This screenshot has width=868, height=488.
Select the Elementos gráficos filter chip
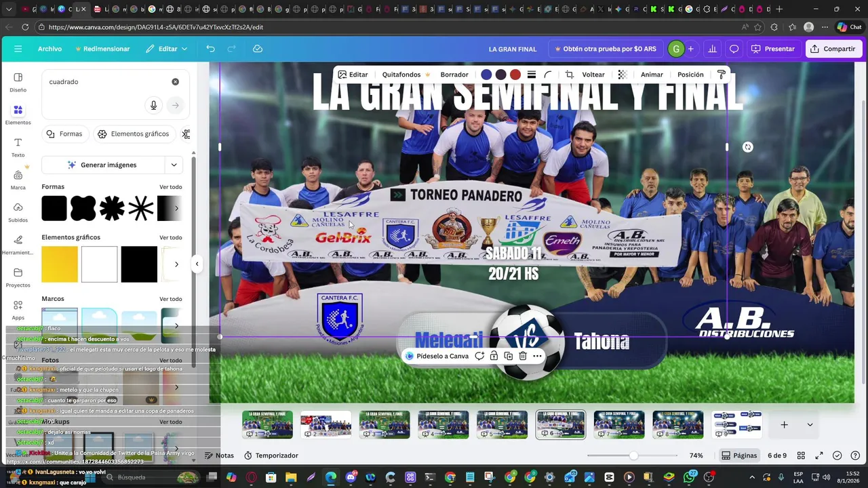tap(133, 134)
